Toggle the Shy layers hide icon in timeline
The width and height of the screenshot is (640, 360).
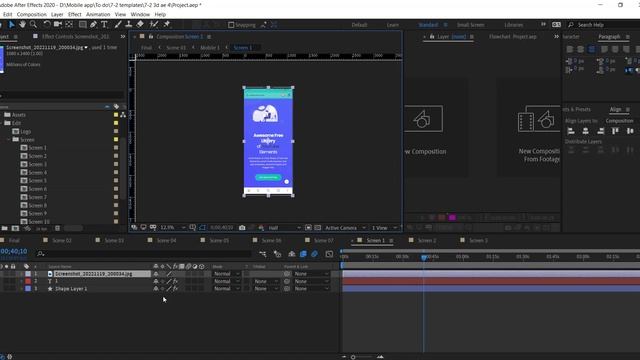(x=291, y=254)
